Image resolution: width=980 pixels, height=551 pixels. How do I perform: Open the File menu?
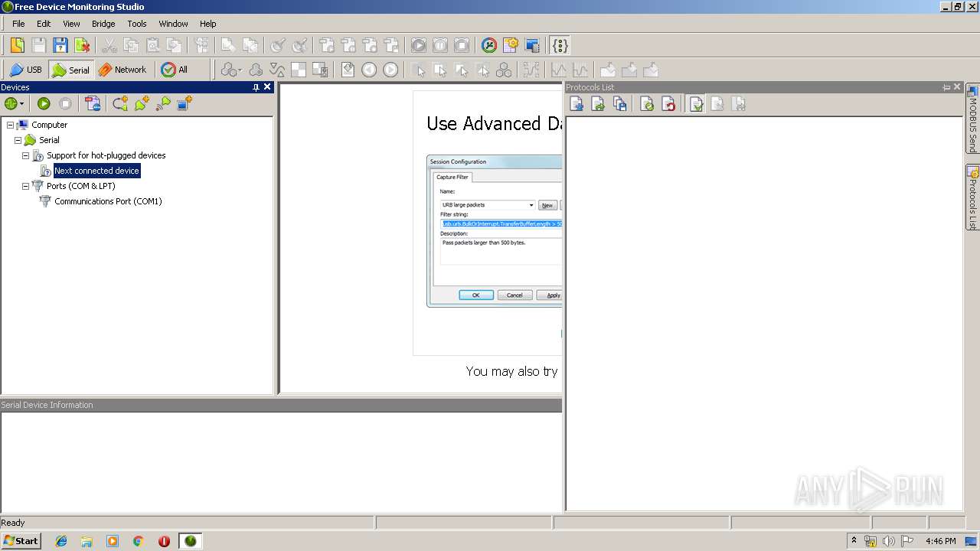18,24
